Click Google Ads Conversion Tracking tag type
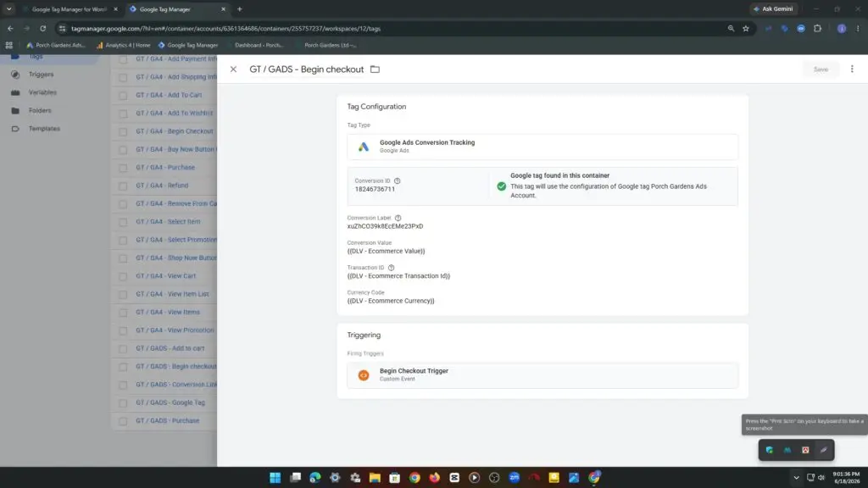868x488 pixels. (542, 147)
